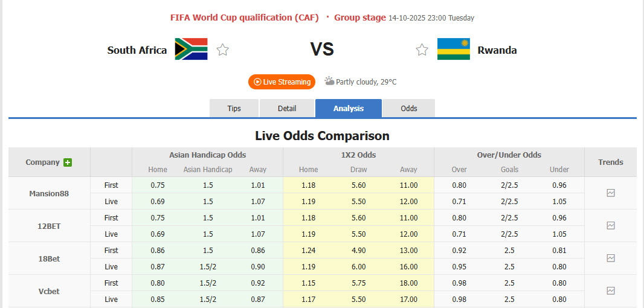
Task: Open the Odds tab
Action: [x=409, y=109]
